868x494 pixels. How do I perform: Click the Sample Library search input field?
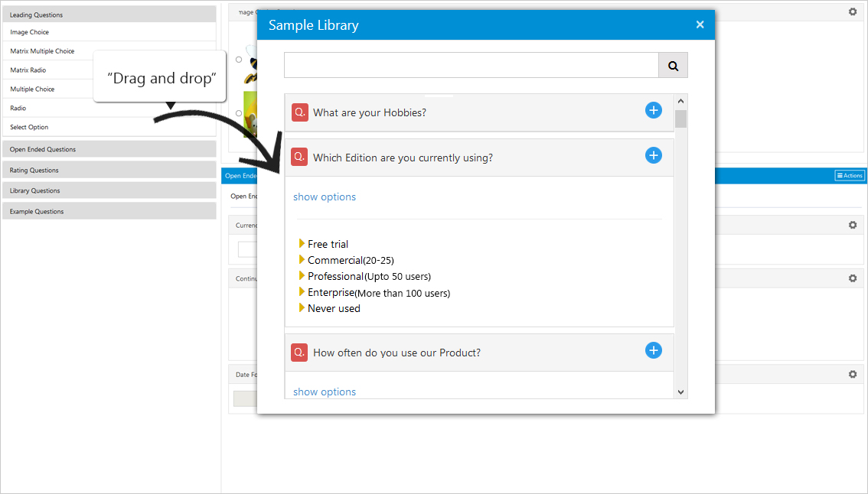[x=471, y=65]
